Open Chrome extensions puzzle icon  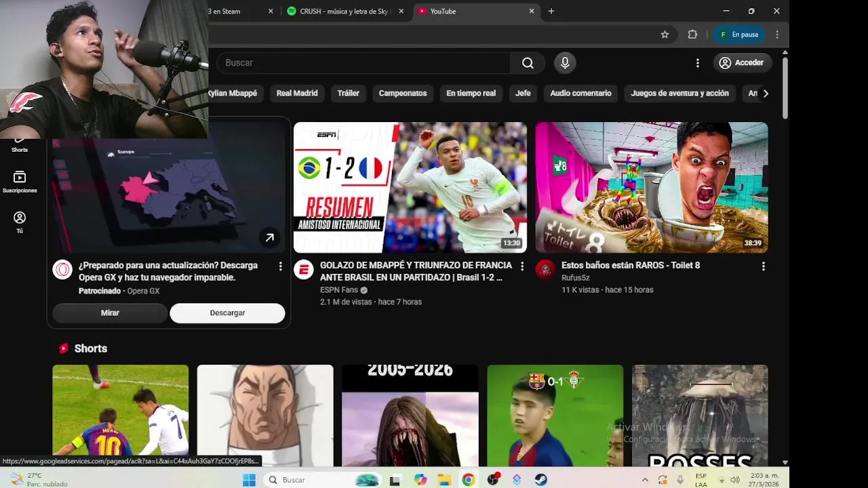(x=692, y=35)
